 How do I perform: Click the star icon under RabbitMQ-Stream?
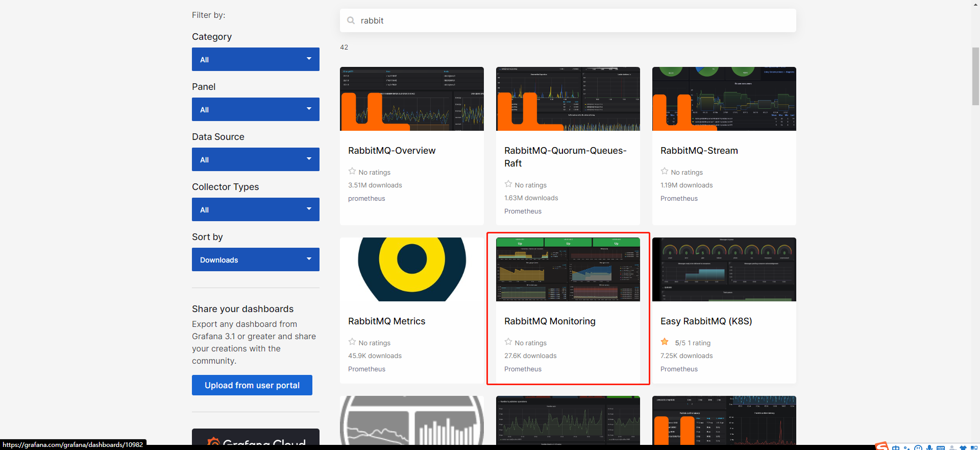665,171
